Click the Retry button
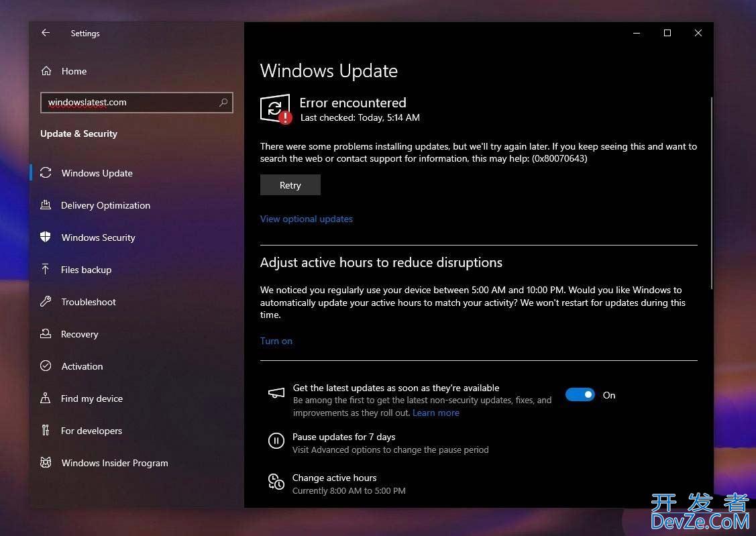Image resolution: width=756 pixels, height=536 pixels. pos(290,185)
